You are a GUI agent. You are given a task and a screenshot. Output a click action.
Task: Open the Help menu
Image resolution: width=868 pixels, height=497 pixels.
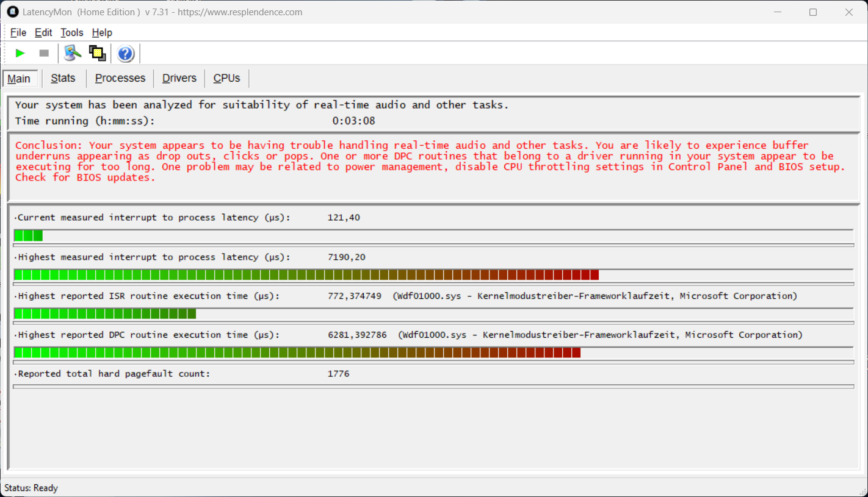click(x=102, y=32)
